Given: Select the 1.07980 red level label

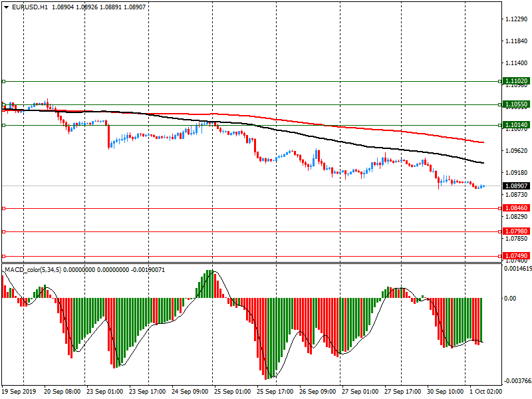Looking at the screenshot, I should point(516,231).
